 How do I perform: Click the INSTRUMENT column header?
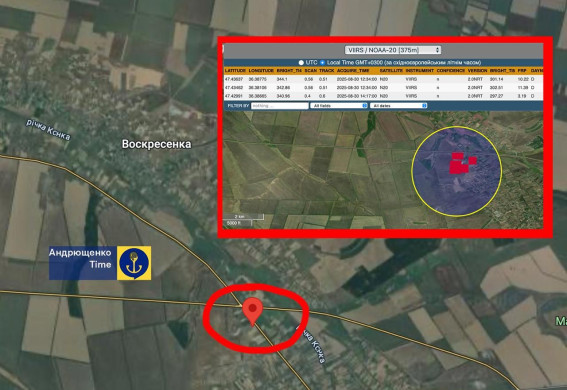pos(419,71)
